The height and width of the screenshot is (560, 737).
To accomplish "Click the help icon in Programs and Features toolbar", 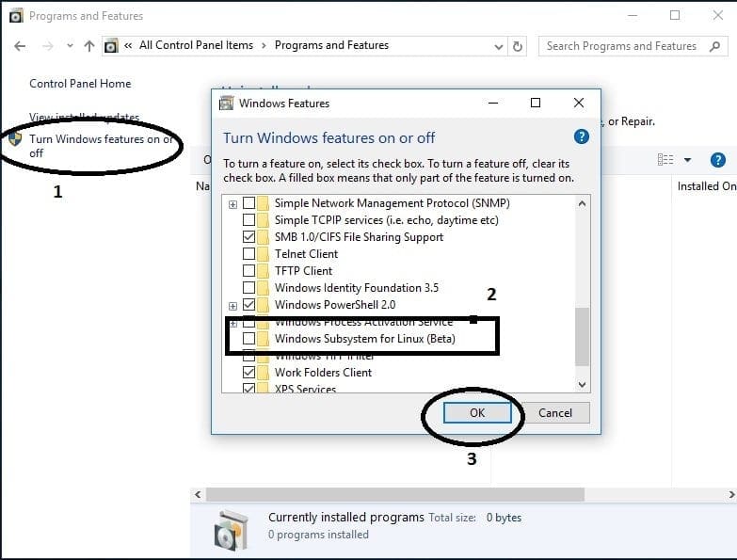I will tap(718, 160).
